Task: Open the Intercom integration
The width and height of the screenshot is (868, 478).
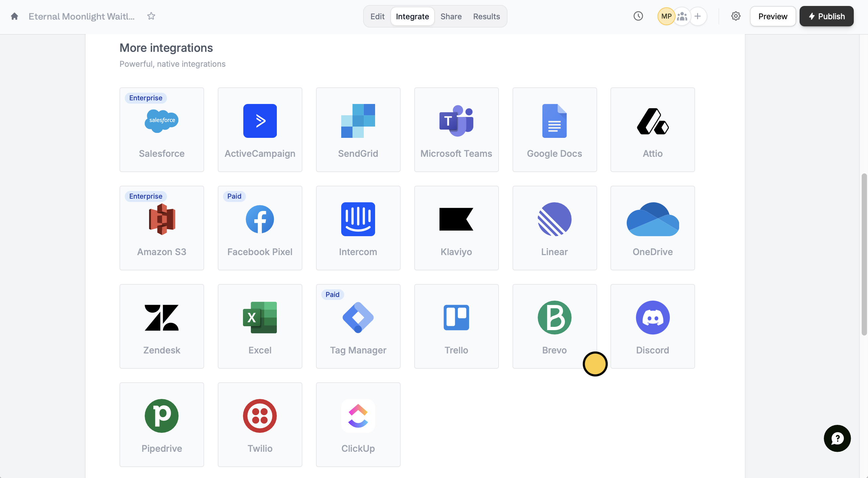Action: 358,228
